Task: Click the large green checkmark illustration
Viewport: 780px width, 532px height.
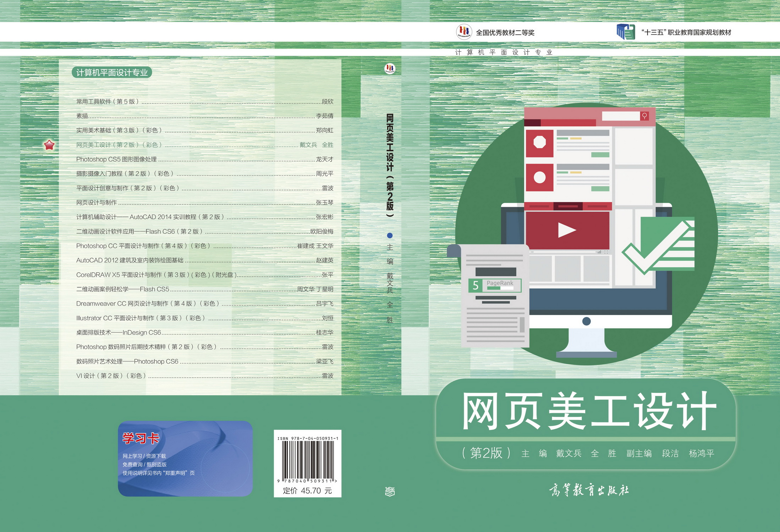Action: click(x=658, y=246)
